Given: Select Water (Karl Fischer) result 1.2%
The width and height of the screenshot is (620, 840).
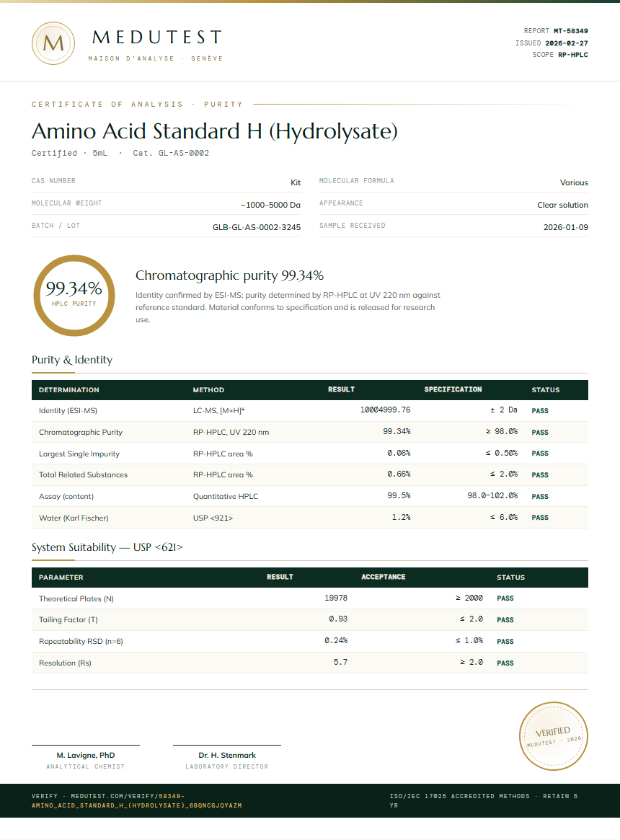Looking at the screenshot, I should click(402, 518).
